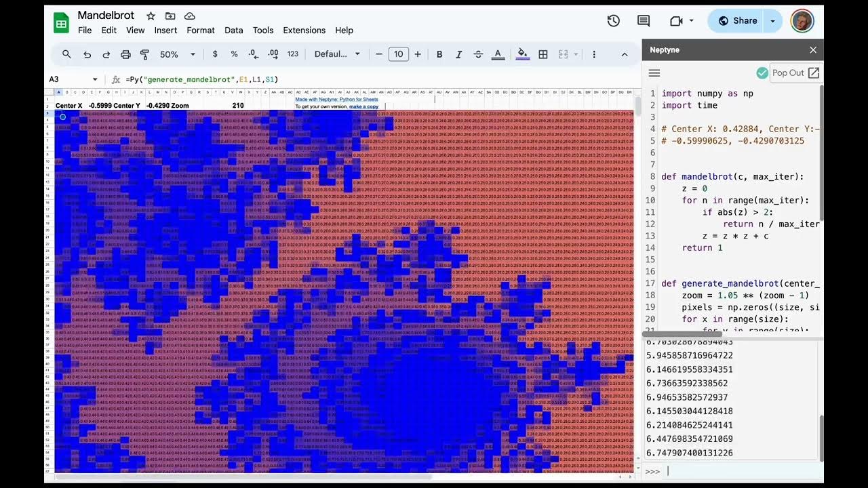The height and width of the screenshot is (488, 868).
Task: Expand the default font dropdown
Action: tap(338, 54)
